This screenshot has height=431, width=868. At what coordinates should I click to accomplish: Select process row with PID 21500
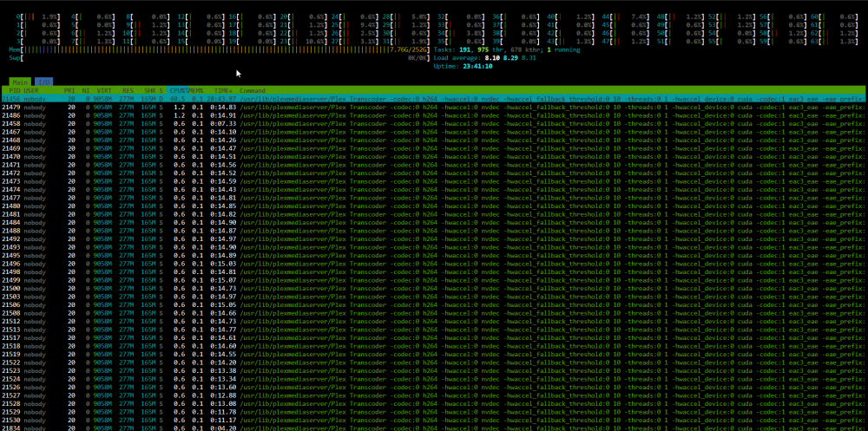pyautogui.click(x=434, y=288)
